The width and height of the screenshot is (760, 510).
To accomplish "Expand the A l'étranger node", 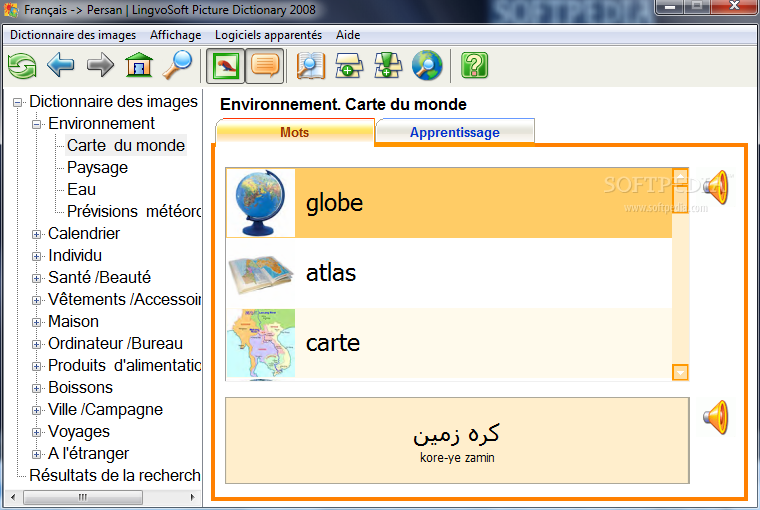I will [x=36, y=454].
